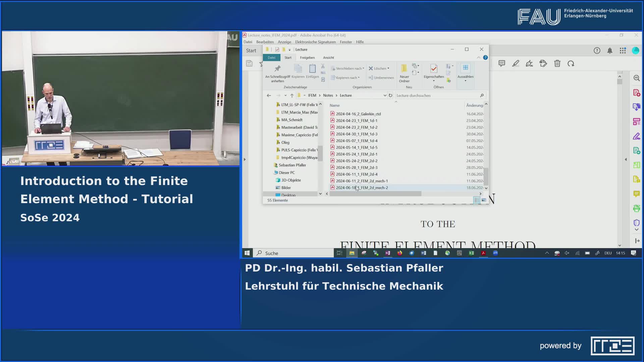Refresh the Lecture folder view

tap(390, 96)
